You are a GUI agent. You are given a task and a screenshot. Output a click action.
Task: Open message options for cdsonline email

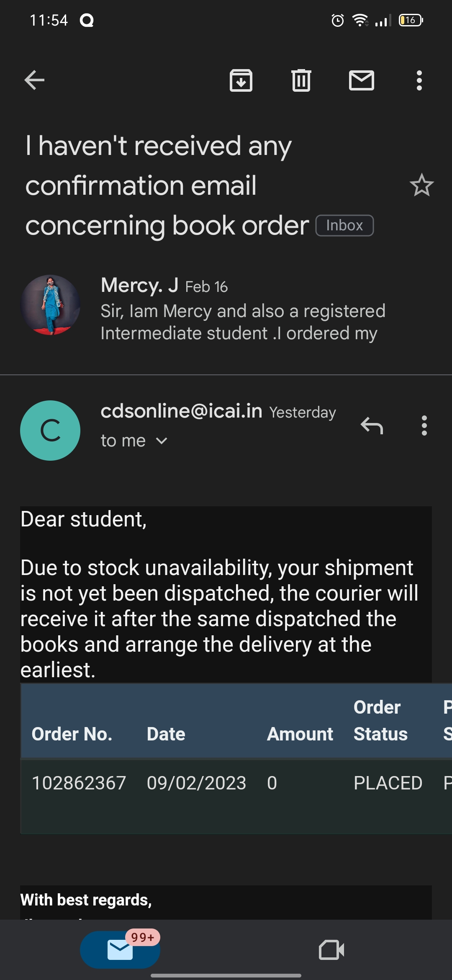coord(424,426)
